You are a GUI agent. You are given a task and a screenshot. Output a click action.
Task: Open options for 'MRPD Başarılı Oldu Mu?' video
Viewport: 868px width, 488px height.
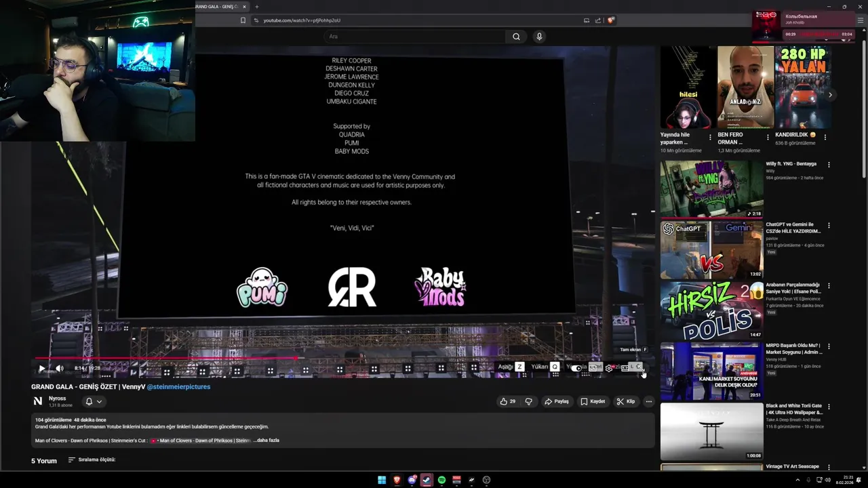(829, 346)
